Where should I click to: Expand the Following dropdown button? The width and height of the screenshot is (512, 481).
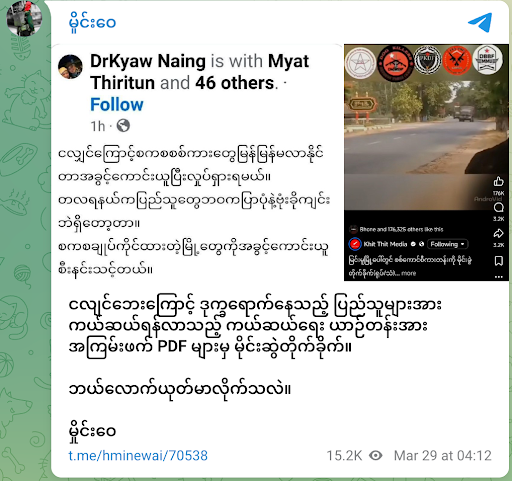point(447,244)
